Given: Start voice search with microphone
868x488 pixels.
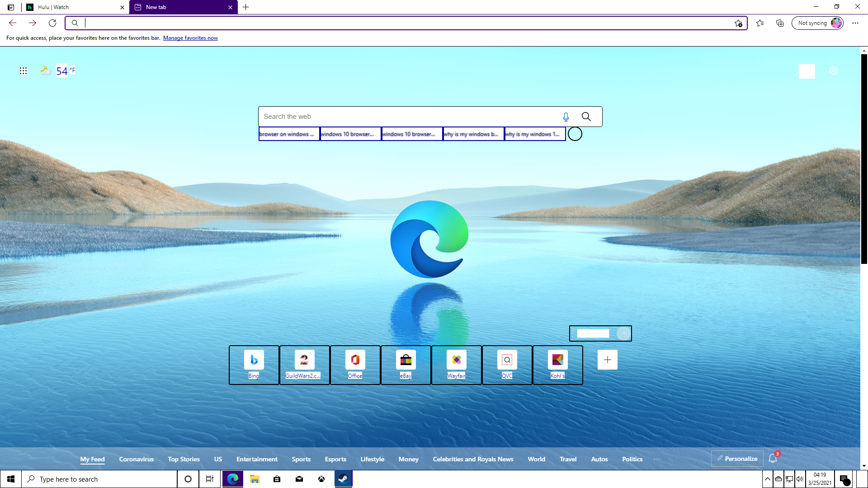Looking at the screenshot, I should click(566, 117).
